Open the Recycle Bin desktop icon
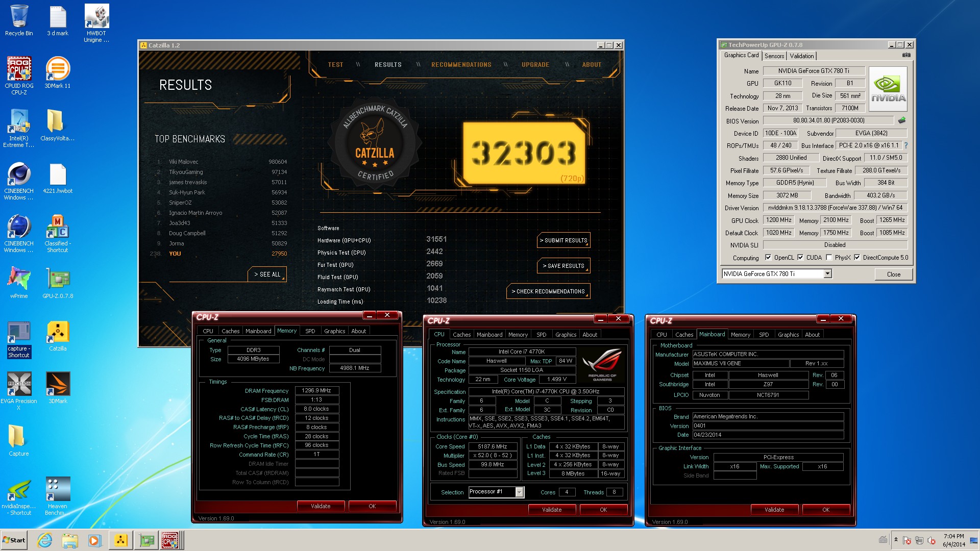 click(19, 20)
